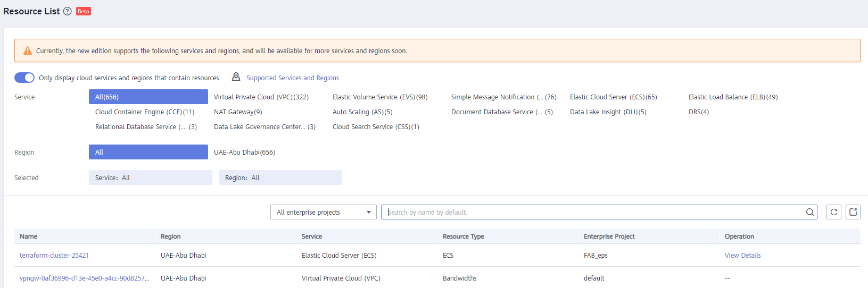Open the vpngw-0af36996 resource link

coord(84,278)
